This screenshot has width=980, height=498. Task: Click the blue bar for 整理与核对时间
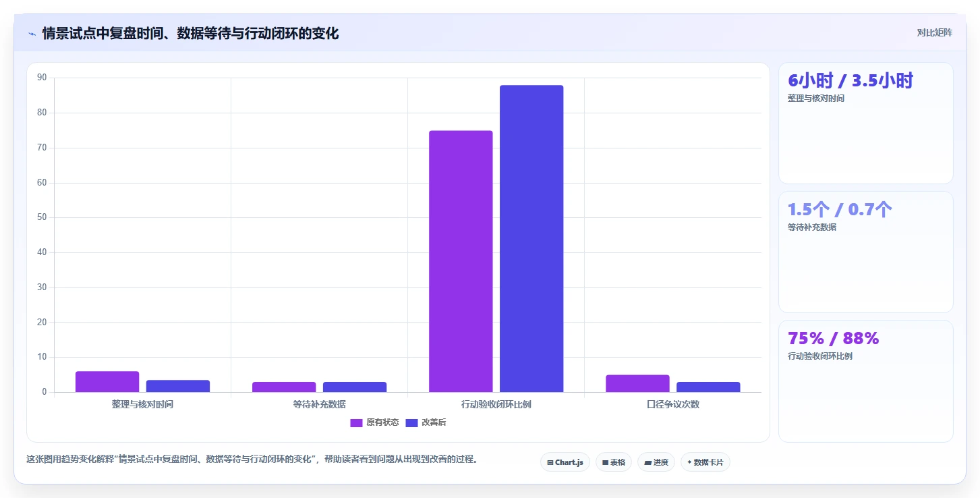click(x=178, y=386)
